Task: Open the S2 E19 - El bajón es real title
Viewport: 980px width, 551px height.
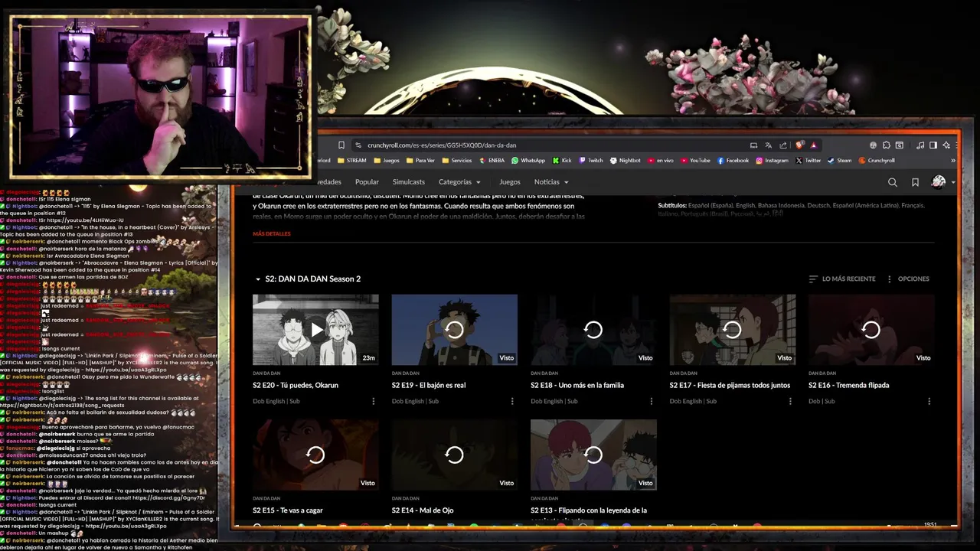Action: coord(429,385)
